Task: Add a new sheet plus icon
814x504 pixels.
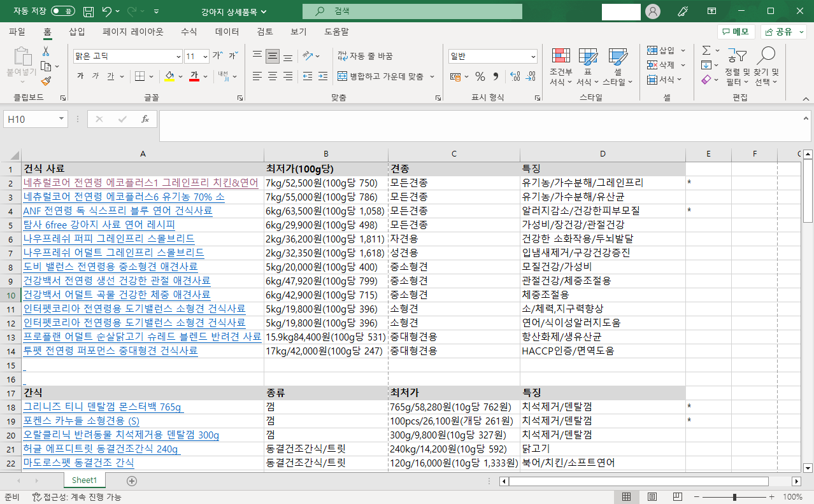Action: point(132,480)
